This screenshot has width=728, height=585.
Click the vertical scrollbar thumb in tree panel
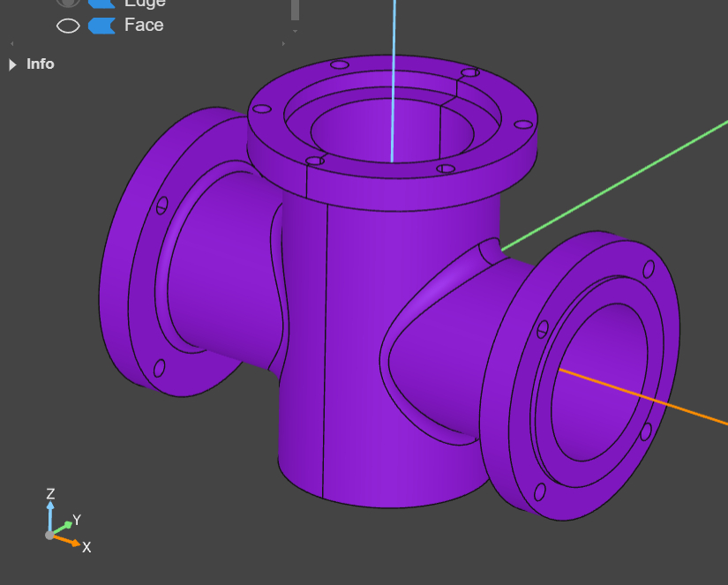295,9
